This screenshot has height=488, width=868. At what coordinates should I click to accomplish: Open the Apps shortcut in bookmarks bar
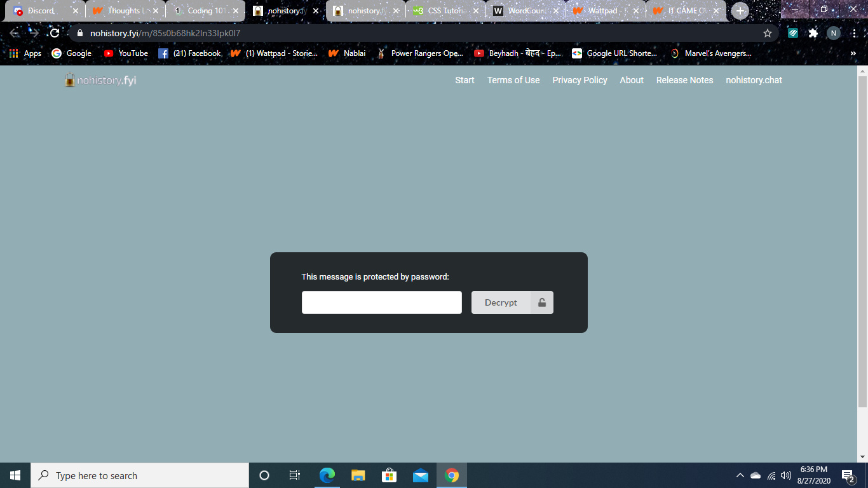(25, 53)
